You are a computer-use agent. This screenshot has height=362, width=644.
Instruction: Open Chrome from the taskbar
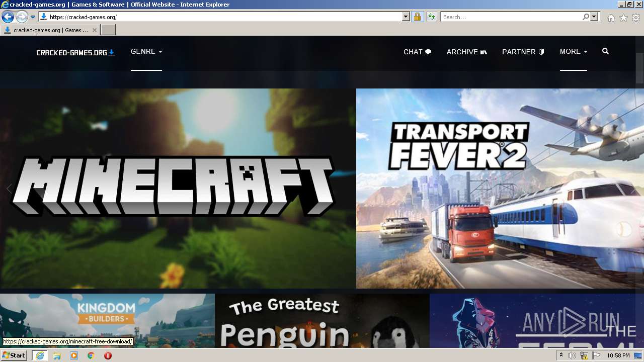(x=91, y=355)
